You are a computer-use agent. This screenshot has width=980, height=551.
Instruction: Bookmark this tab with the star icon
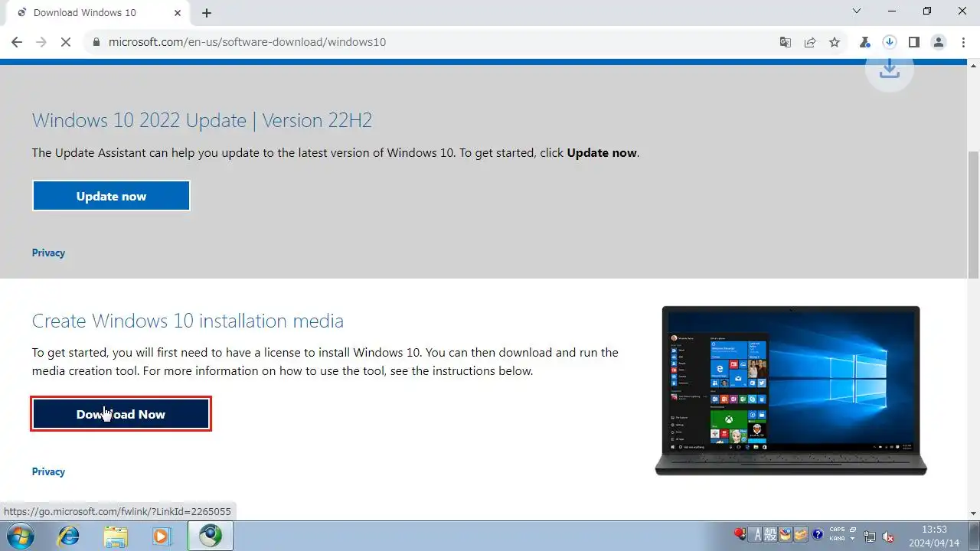point(835,42)
